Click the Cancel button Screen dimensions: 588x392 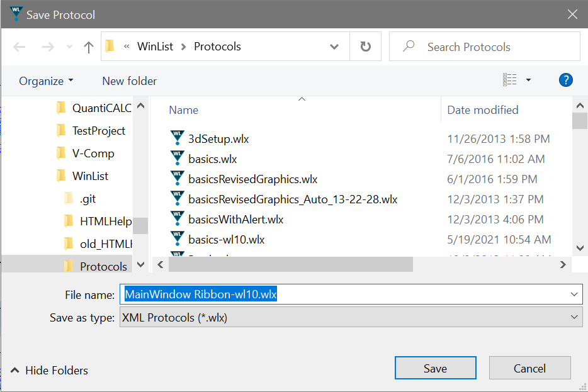pyautogui.click(x=529, y=368)
